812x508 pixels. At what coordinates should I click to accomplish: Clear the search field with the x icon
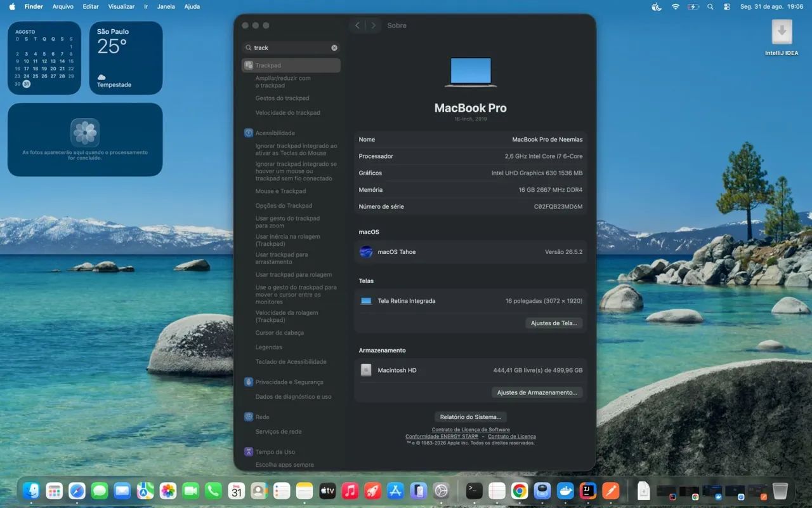click(334, 48)
